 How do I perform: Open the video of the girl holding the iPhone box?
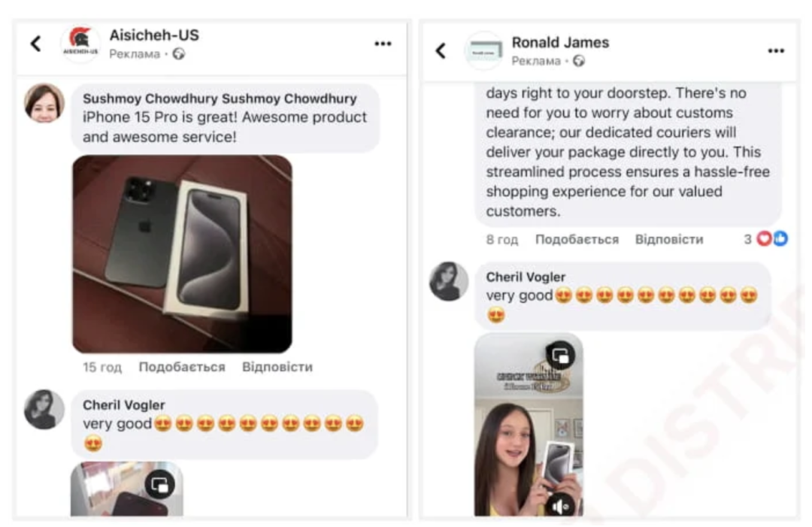(x=529, y=425)
